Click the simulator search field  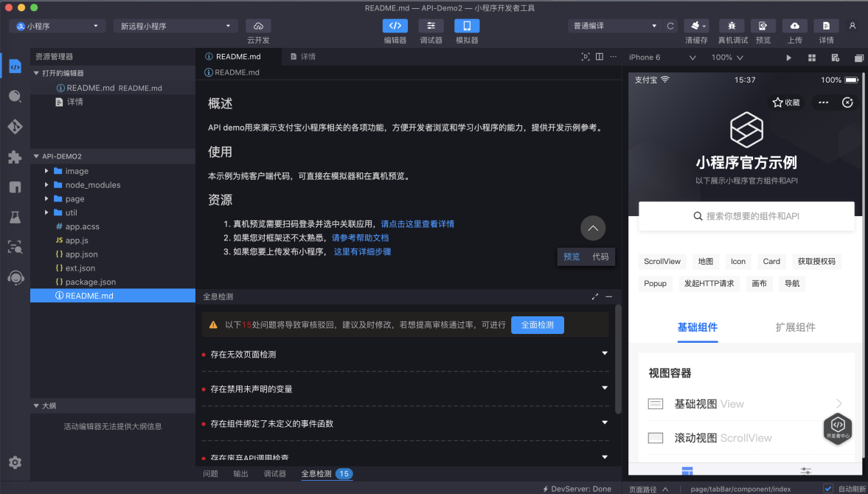(746, 216)
